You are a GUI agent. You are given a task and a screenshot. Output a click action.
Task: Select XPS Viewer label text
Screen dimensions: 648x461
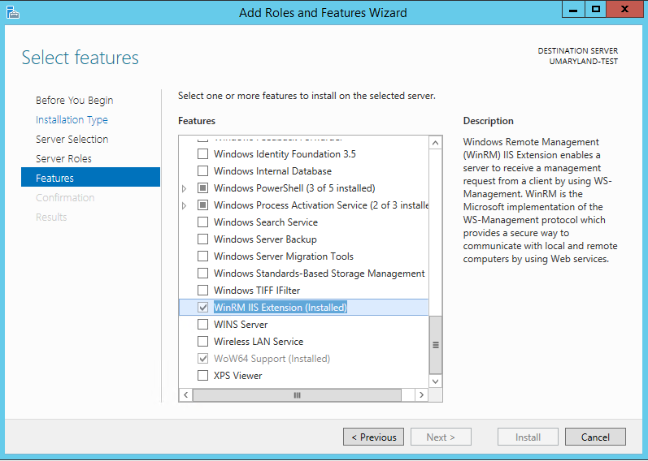point(238,375)
